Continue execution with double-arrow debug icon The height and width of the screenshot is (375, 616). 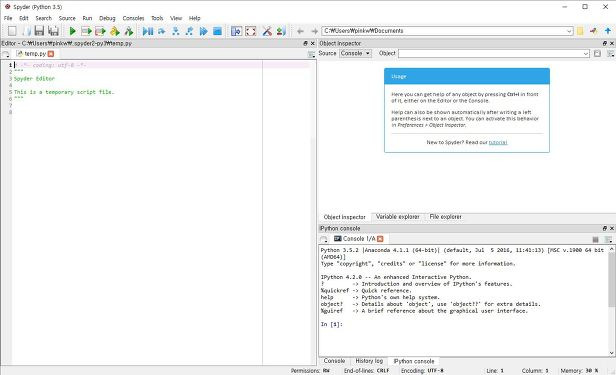click(203, 31)
